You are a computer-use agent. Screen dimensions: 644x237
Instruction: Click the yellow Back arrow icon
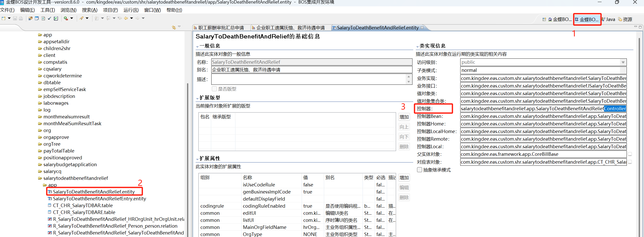pyautogui.click(x=126, y=18)
